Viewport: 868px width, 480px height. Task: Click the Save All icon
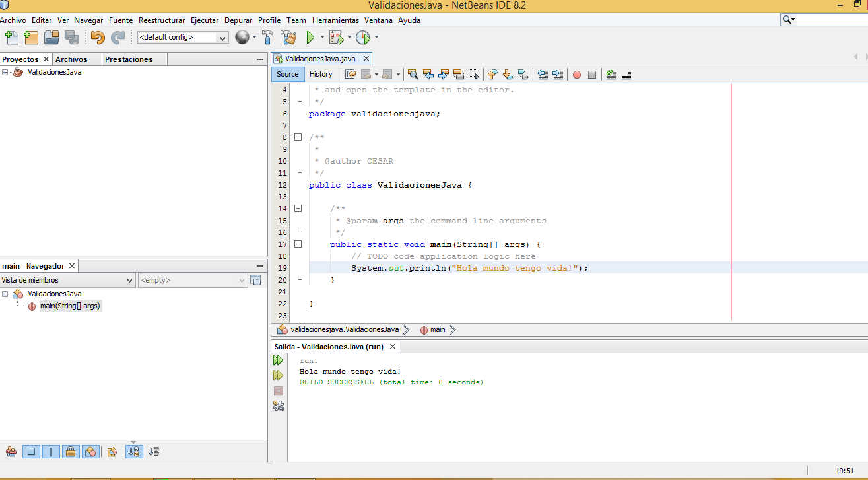(71, 38)
